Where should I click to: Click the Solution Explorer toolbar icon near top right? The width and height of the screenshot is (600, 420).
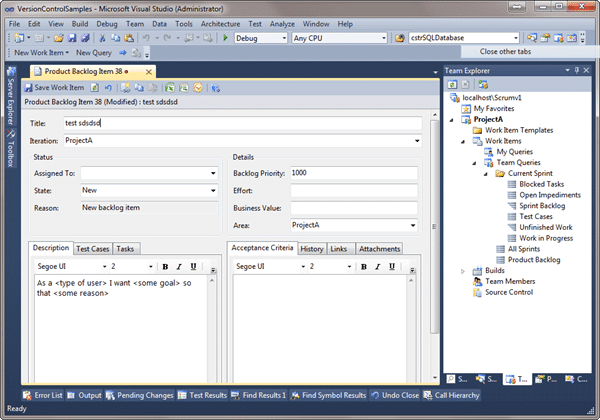pos(532,38)
